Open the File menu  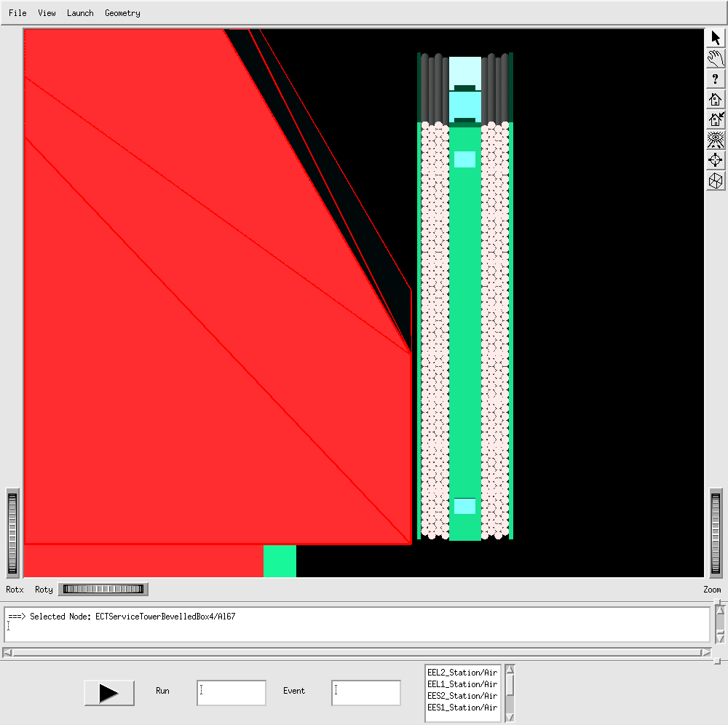(x=17, y=13)
